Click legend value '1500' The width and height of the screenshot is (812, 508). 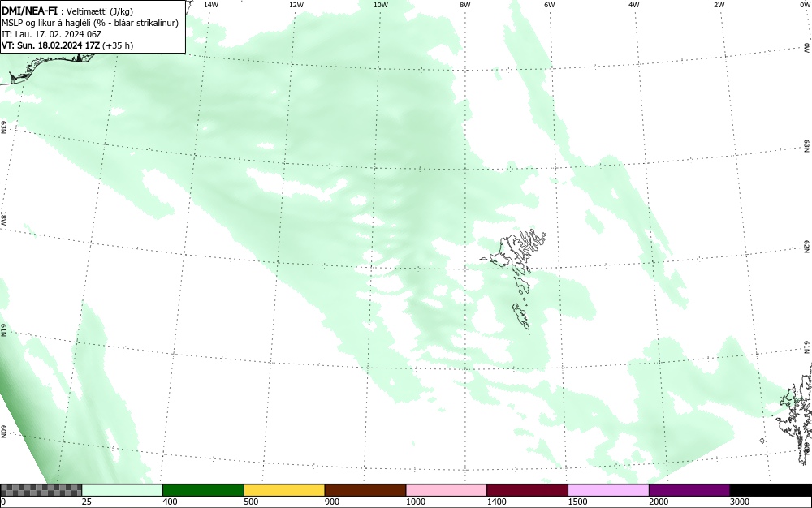(577, 502)
